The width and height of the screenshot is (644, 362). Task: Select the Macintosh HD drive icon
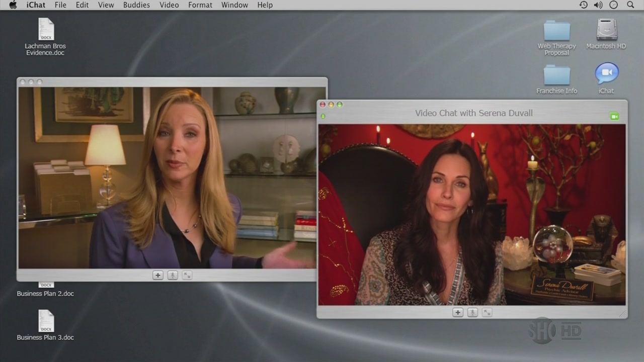[x=607, y=30]
